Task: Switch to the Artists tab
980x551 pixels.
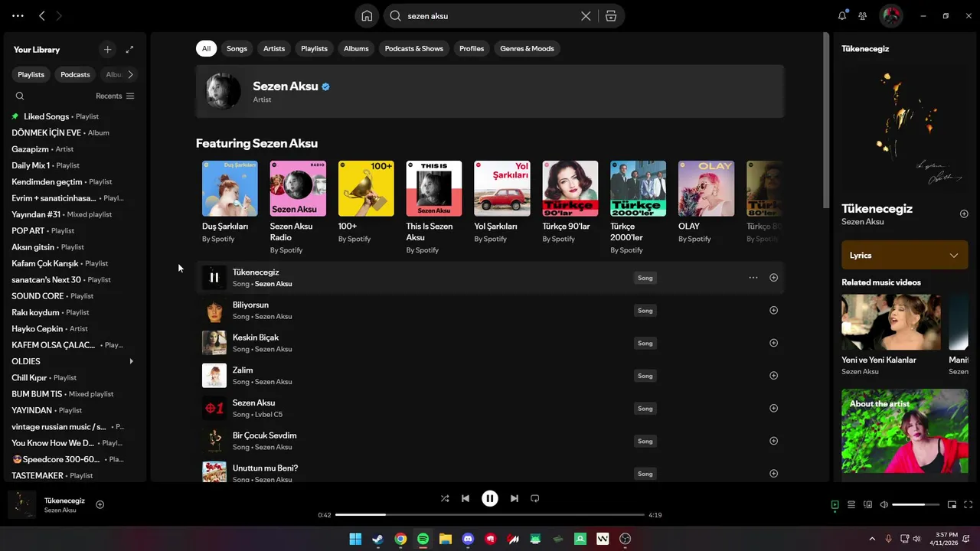Action: 274,48
